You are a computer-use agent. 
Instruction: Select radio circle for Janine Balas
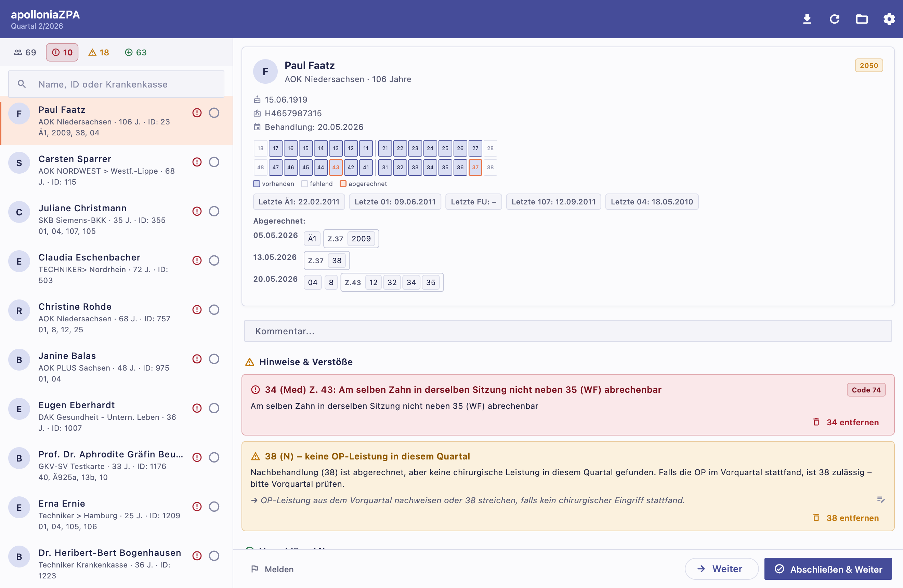pos(214,359)
